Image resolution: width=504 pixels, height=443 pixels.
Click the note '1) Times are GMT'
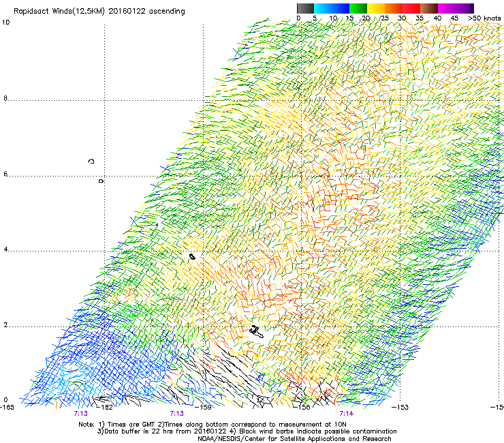pos(129,425)
